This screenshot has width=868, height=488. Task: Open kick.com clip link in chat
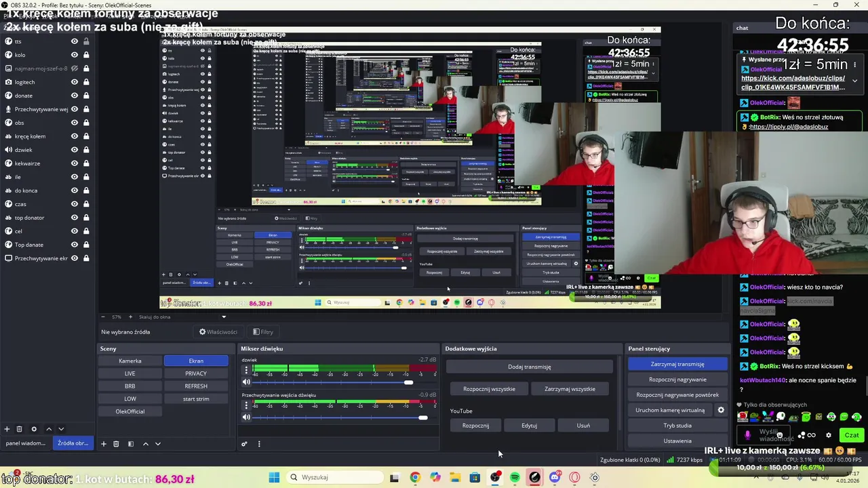tap(793, 83)
